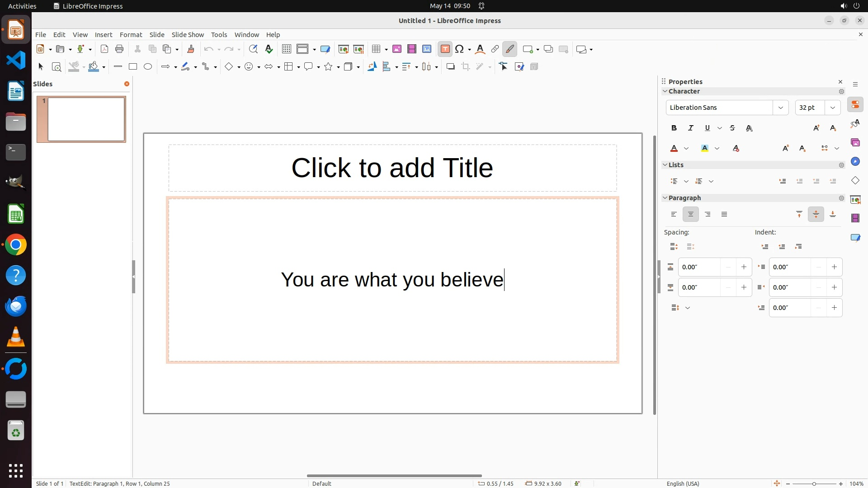Select slide 1 thumbnail in Slides panel
The image size is (868, 488).
[86, 119]
